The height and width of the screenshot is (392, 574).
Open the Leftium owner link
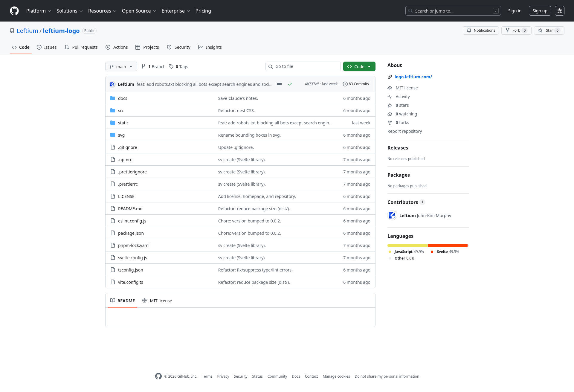28,31
